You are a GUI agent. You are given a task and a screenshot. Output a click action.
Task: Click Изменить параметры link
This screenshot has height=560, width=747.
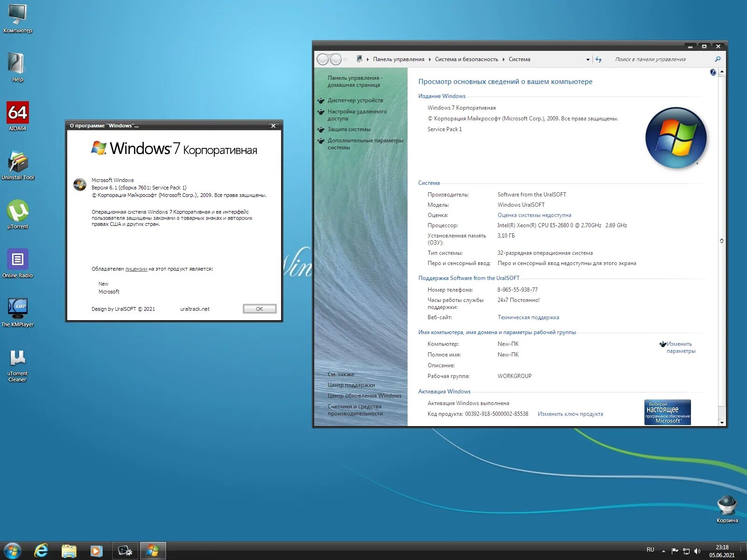pos(681,347)
